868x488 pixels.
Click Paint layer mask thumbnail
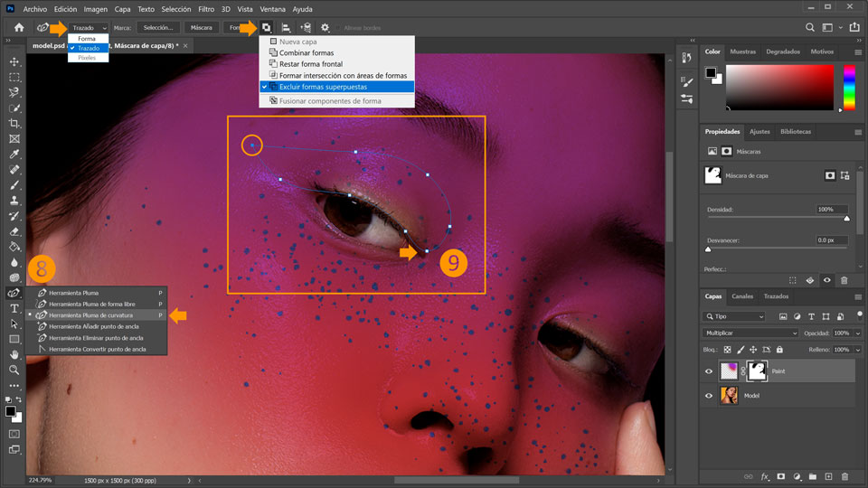(757, 371)
